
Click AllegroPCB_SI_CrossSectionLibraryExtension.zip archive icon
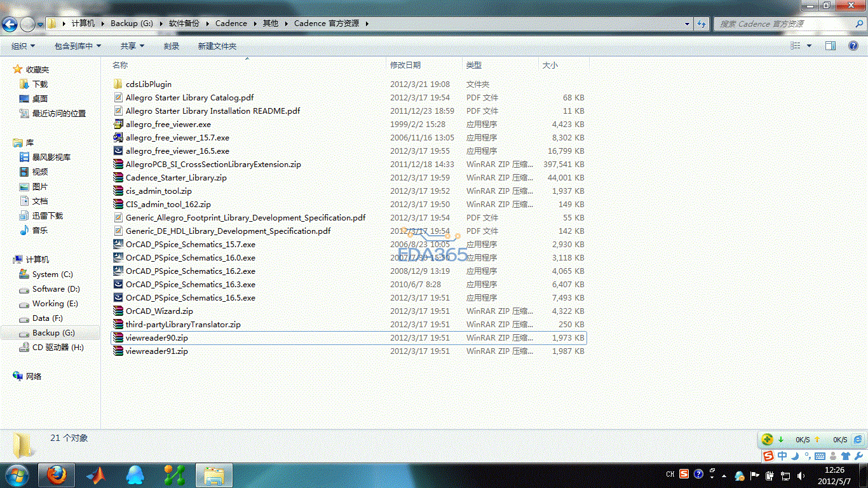[x=118, y=164]
